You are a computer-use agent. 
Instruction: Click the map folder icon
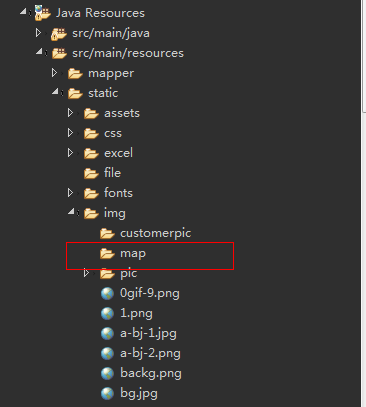coord(107,253)
